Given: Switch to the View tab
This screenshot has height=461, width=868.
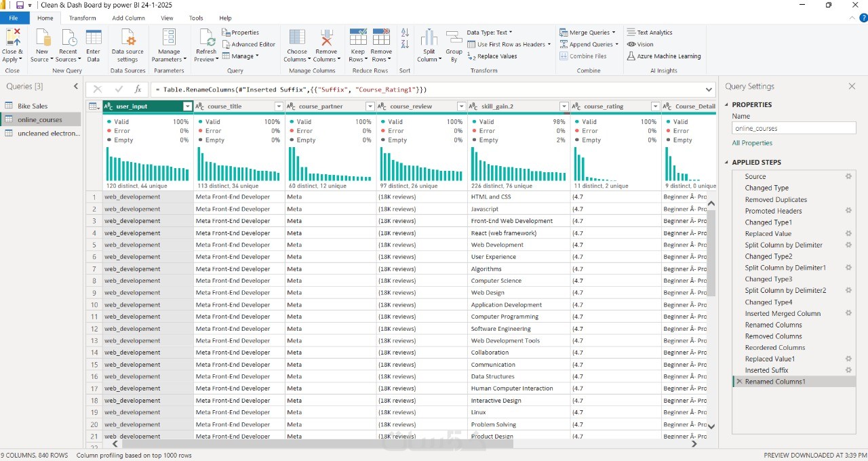Looking at the screenshot, I should click(x=167, y=18).
